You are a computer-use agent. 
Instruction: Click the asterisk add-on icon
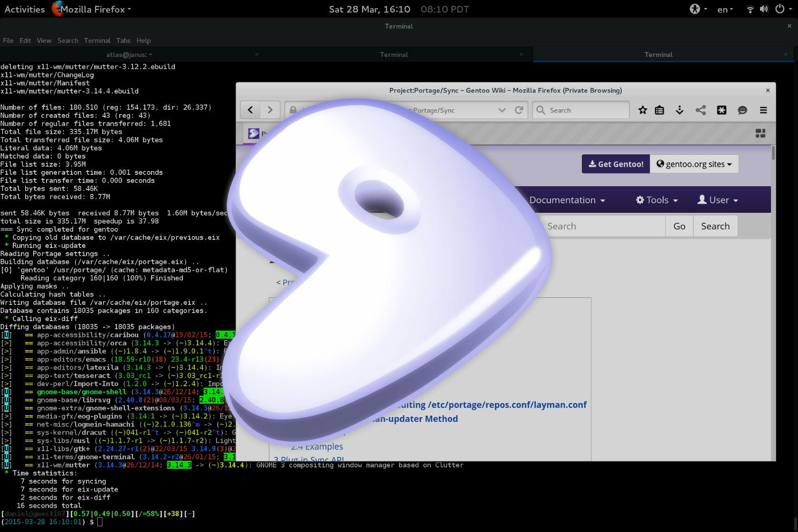coord(722,110)
